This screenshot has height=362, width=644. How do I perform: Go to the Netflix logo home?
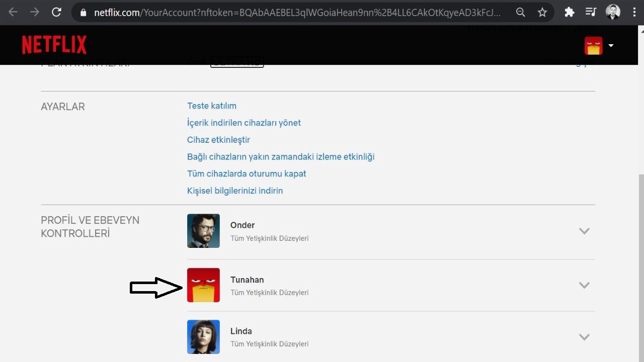(x=54, y=45)
